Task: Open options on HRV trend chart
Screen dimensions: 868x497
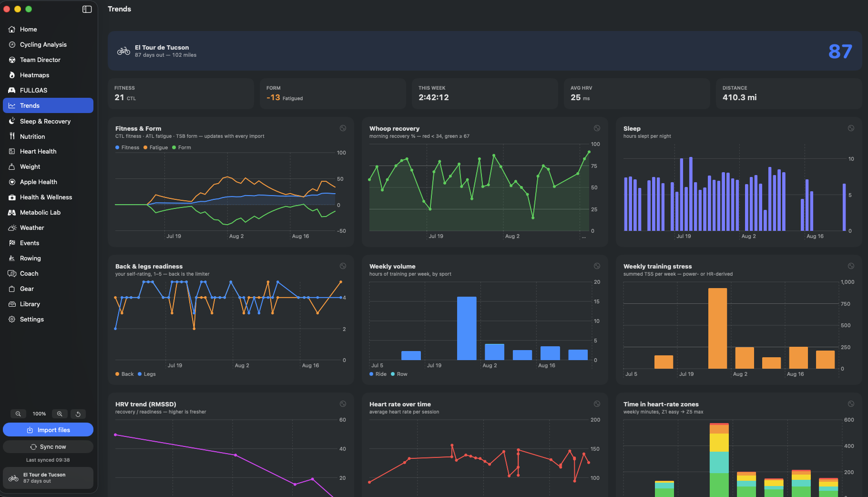Action: pos(343,404)
